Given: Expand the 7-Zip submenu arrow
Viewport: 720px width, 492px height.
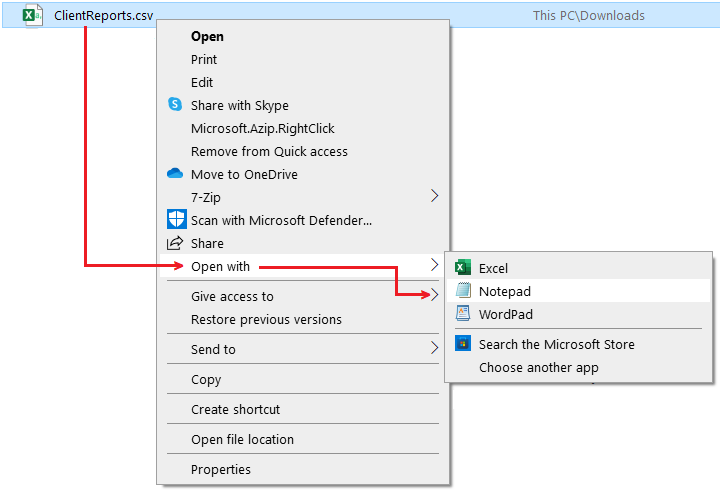Looking at the screenshot, I should [x=434, y=196].
